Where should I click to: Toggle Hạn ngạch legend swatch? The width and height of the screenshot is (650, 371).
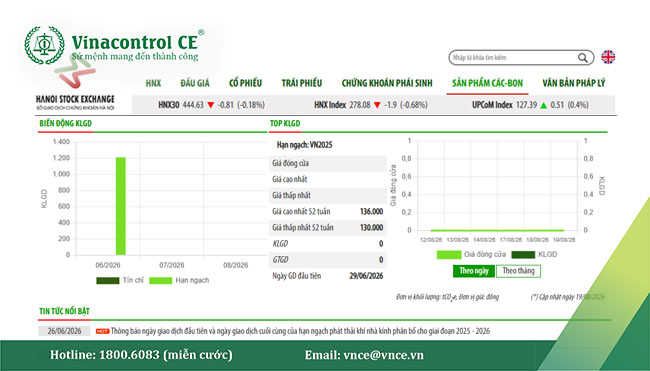click(x=160, y=281)
